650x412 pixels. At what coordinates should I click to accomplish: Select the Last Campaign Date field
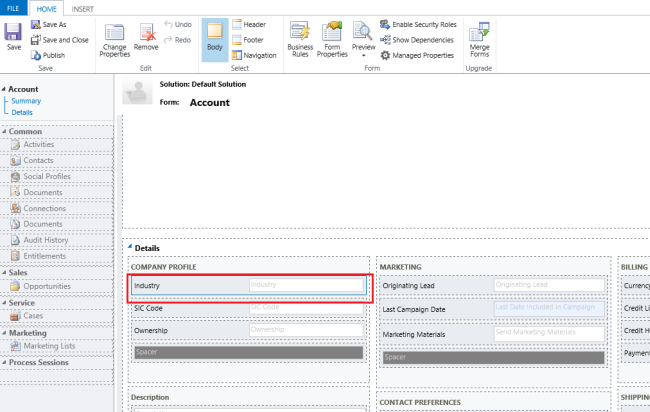493,309
